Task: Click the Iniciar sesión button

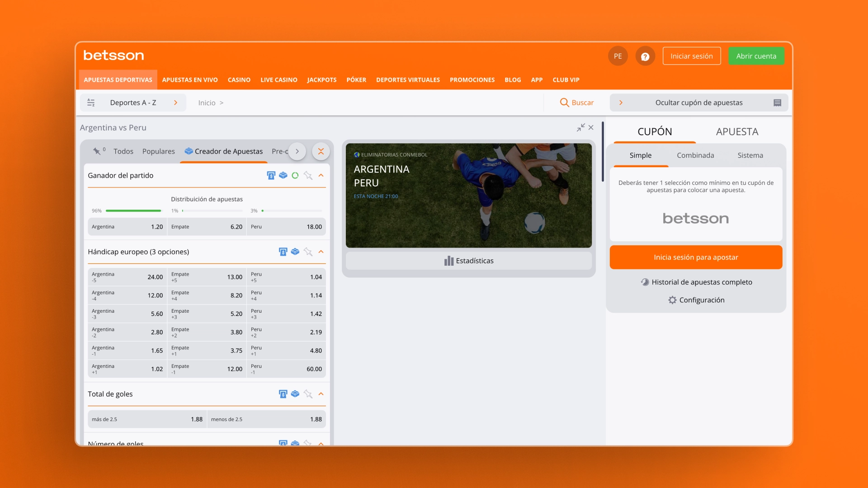Action: 692,56
